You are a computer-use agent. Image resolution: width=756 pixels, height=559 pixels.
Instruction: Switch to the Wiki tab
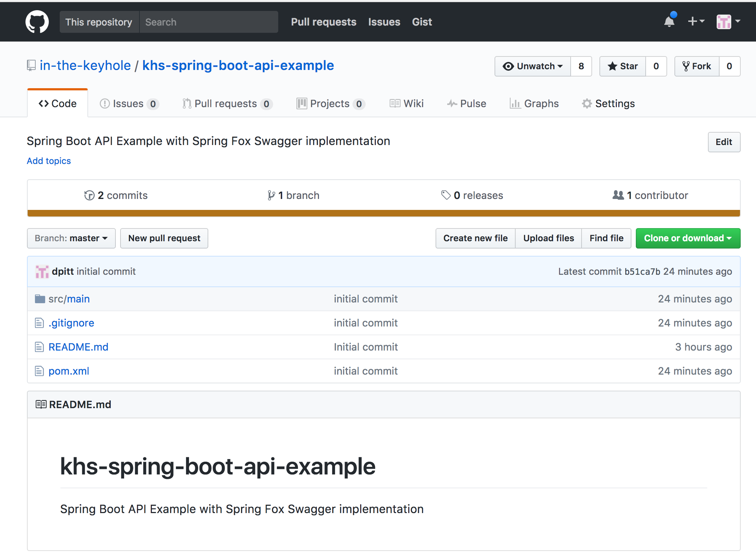pyautogui.click(x=406, y=104)
